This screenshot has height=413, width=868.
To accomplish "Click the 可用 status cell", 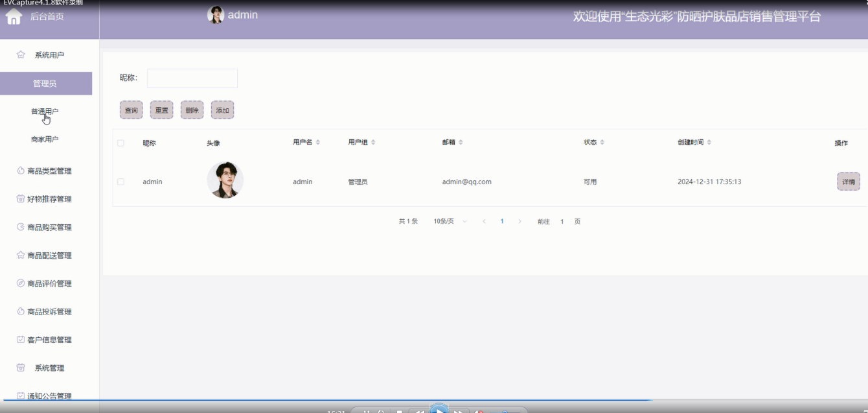I will [590, 182].
